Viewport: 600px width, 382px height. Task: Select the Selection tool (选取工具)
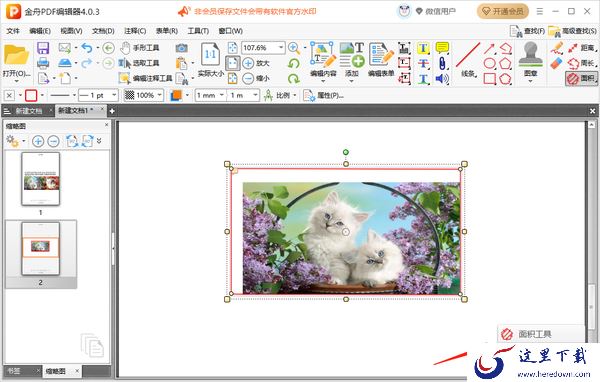click(139, 63)
